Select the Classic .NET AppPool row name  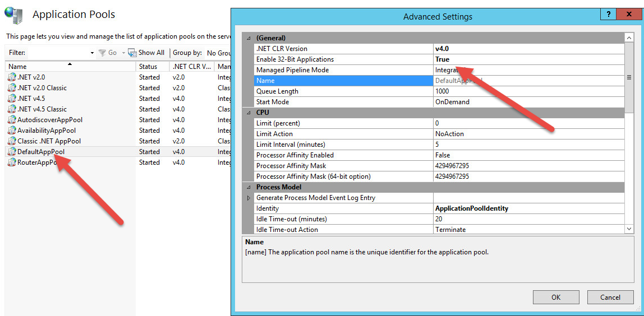[49, 141]
